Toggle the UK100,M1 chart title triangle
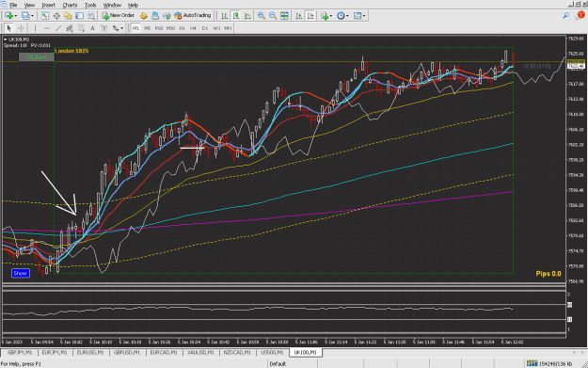Screen dimensions: 588x368 (6, 40)
